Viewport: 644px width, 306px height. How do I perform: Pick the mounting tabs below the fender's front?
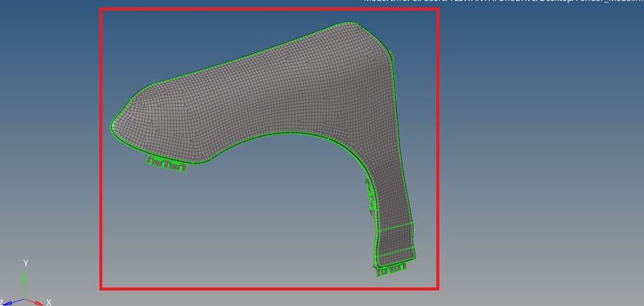(x=167, y=163)
